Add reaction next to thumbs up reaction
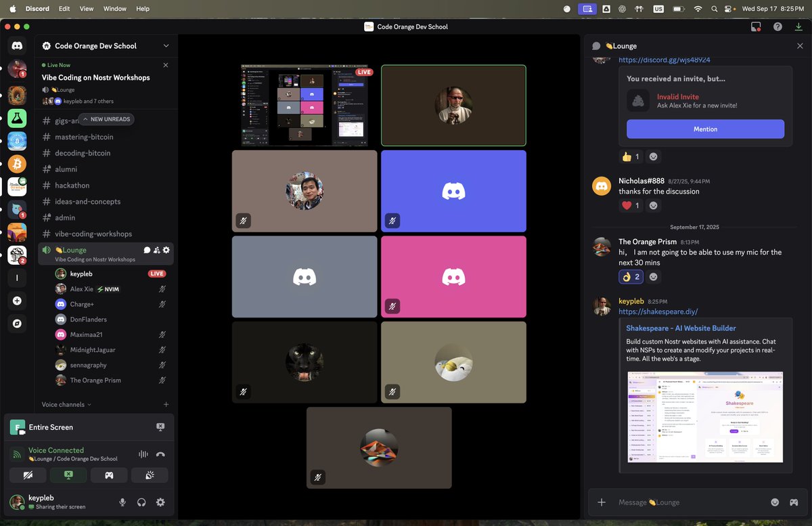This screenshot has height=526, width=812. [653, 156]
